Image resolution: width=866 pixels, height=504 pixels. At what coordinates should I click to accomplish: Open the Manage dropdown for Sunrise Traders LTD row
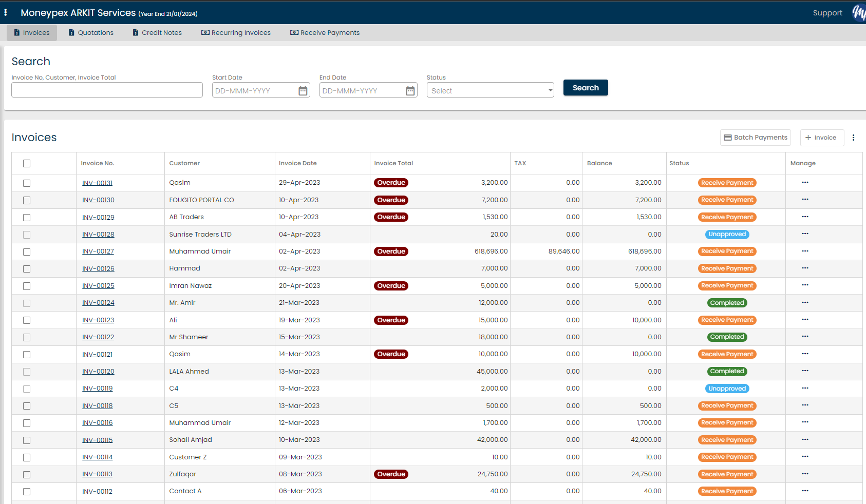point(805,234)
